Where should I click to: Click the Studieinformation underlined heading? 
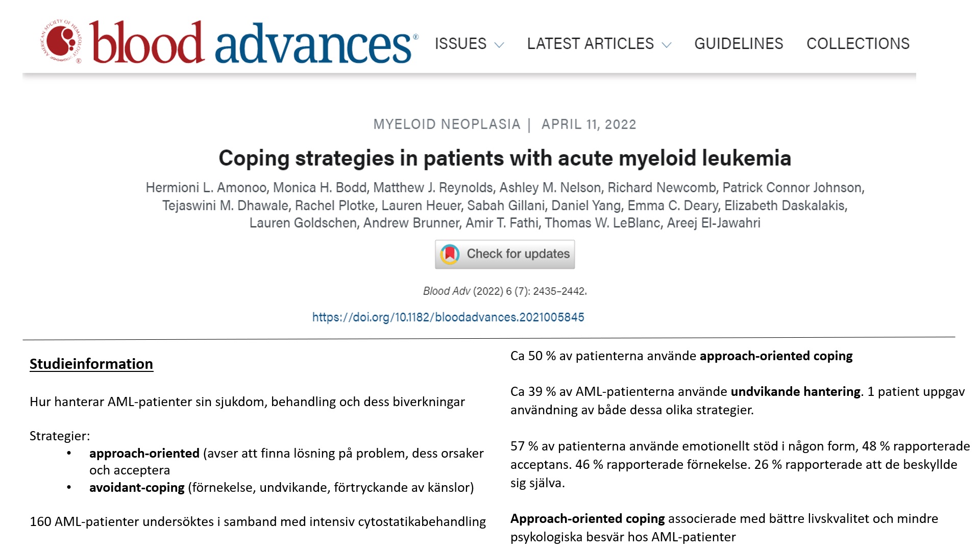coord(91,364)
